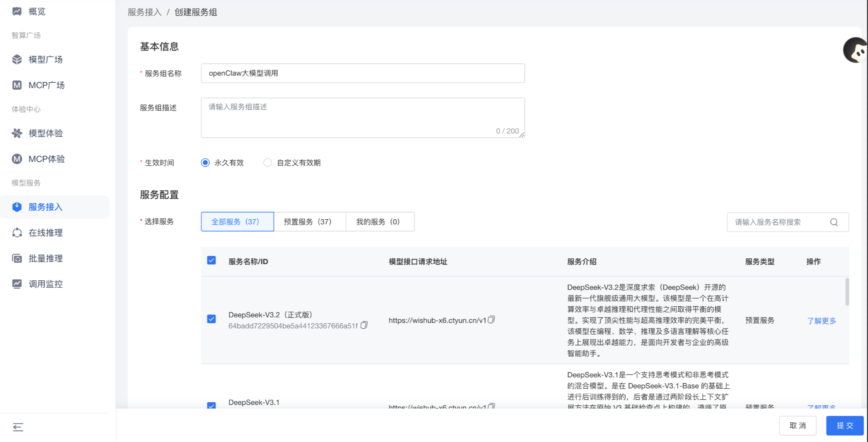This screenshot has width=868, height=442.
Task: Open 批量推理 using its icon
Action: pyautogui.click(x=17, y=258)
